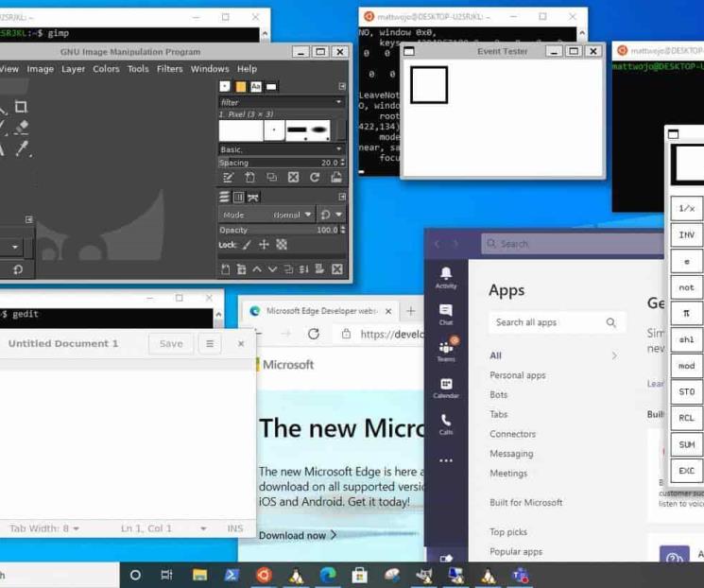Open a new tab in Edge
Viewport: 704px width, 588px height.
coord(411,311)
